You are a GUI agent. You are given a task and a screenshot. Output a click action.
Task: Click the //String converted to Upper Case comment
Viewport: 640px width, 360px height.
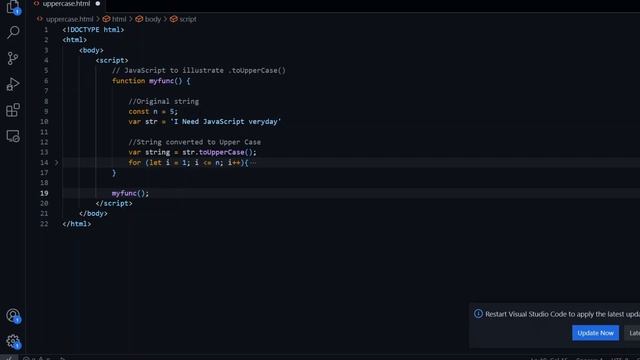(195, 142)
